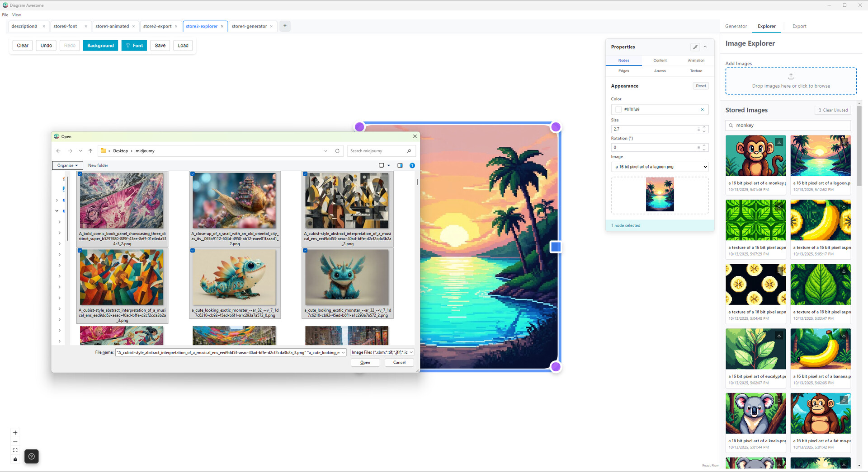Open the Image Files file type dropdown
Screen dimensions: 868x472
(381, 352)
